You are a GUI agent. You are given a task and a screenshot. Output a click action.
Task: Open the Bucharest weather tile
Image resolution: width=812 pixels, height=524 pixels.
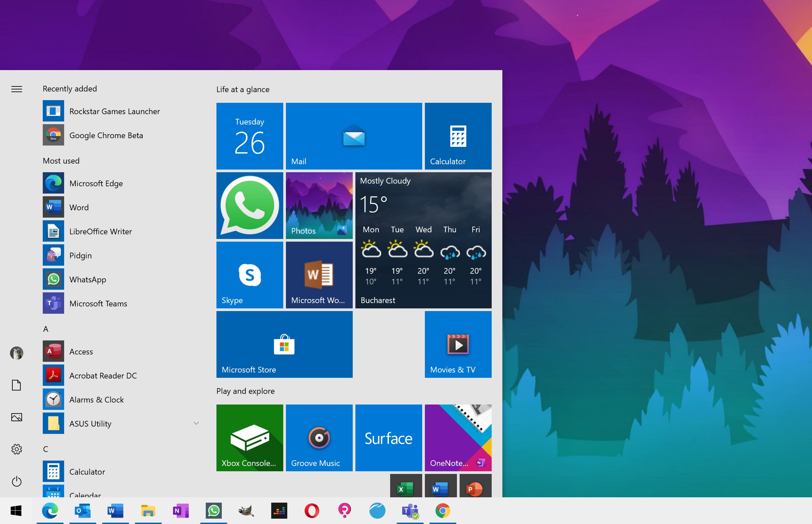pos(423,240)
